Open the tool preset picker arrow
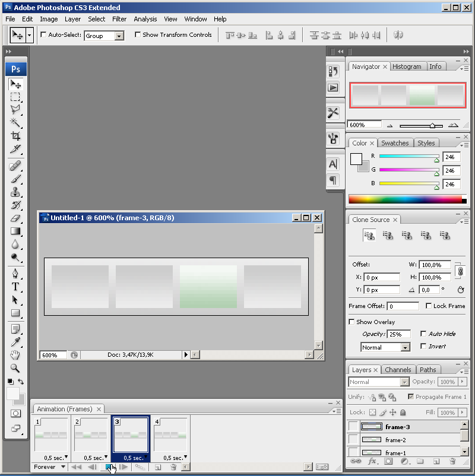Screen dimensions: 475x476 pos(30,35)
